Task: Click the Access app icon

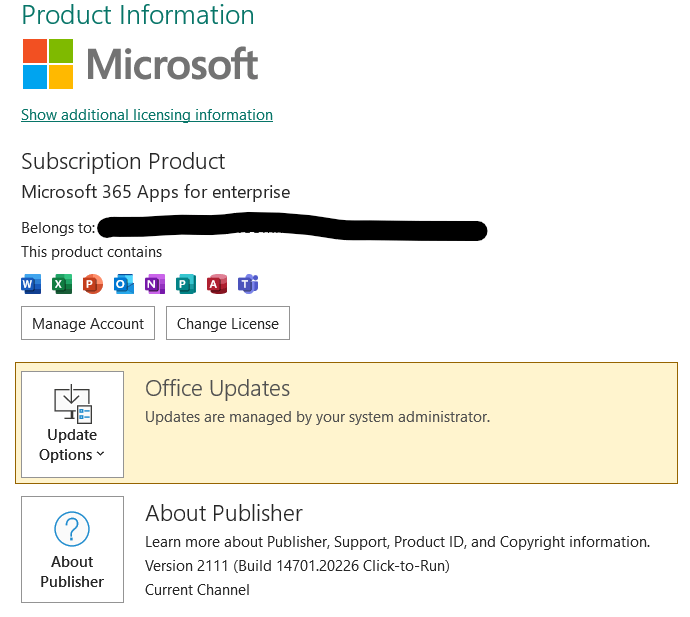Action: pos(217,284)
